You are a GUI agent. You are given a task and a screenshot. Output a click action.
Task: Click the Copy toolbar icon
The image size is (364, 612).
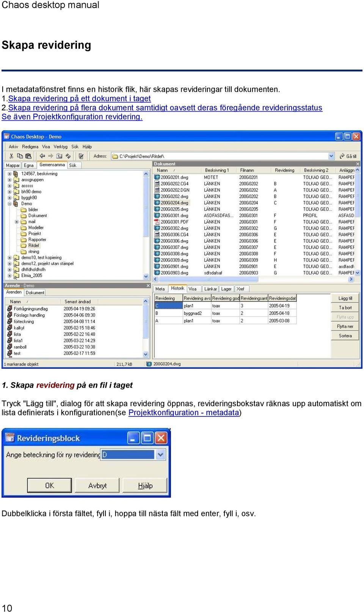[20, 156]
